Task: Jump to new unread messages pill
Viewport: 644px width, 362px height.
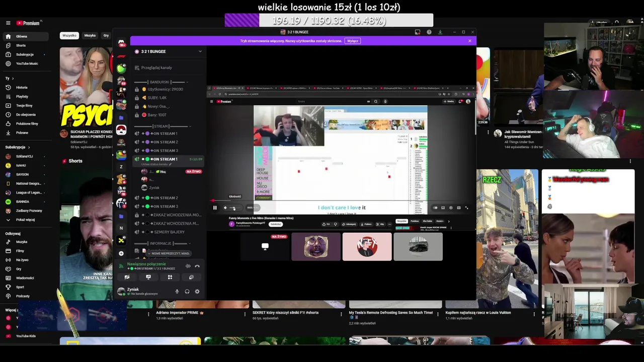Action: [x=169, y=253]
